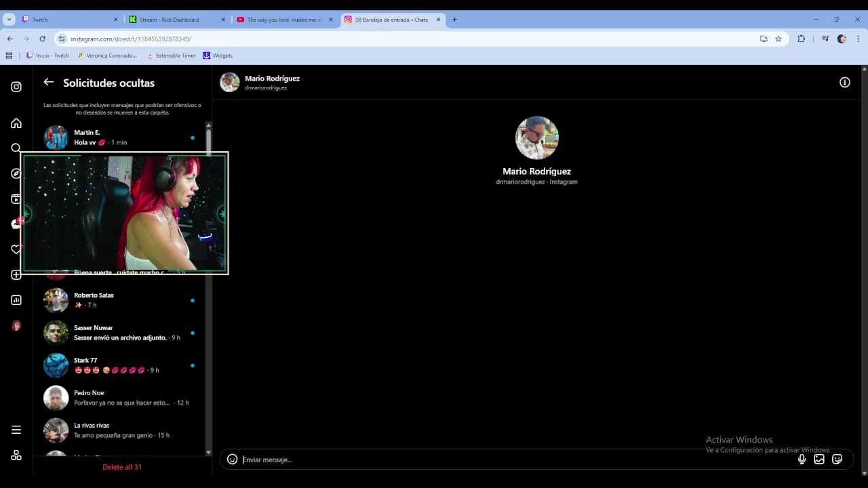Click the webcam overlay thumbnail

(x=125, y=213)
